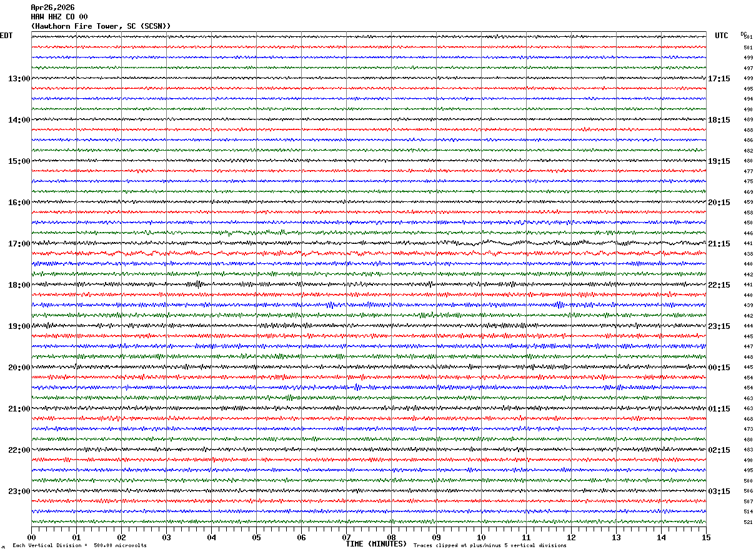Click minute tick label 09 on time axis
The image size is (756, 554).
pyautogui.click(x=436, y=537)
